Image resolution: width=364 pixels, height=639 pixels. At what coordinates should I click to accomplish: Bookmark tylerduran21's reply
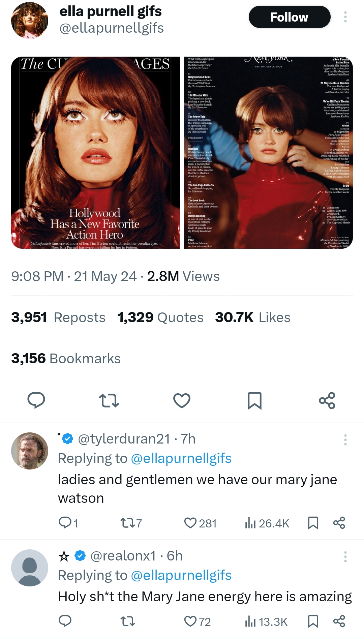[x=313, y=523]
